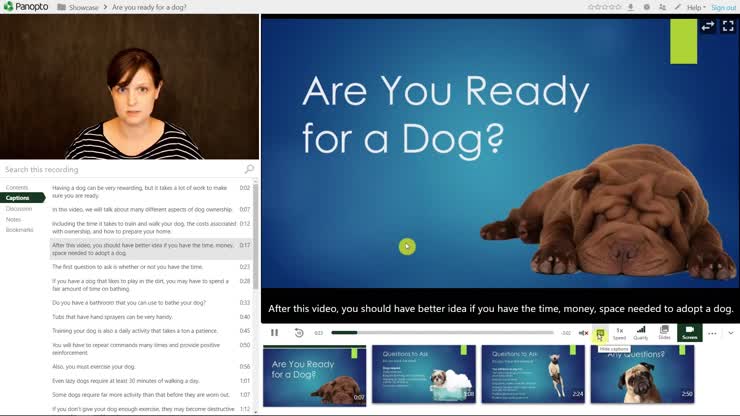
Task: Expand the Help dropdown menu
Action: (x=696, y=8)
